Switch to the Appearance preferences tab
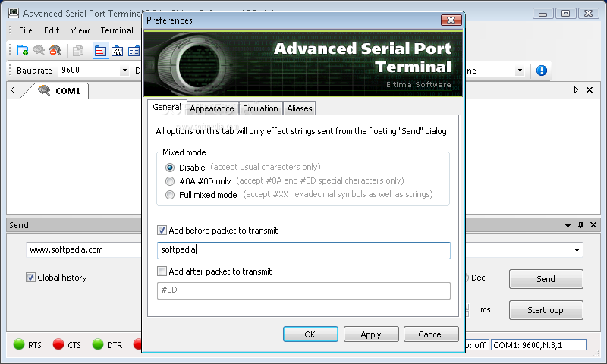607x364 pixels. tap(212, 108)
